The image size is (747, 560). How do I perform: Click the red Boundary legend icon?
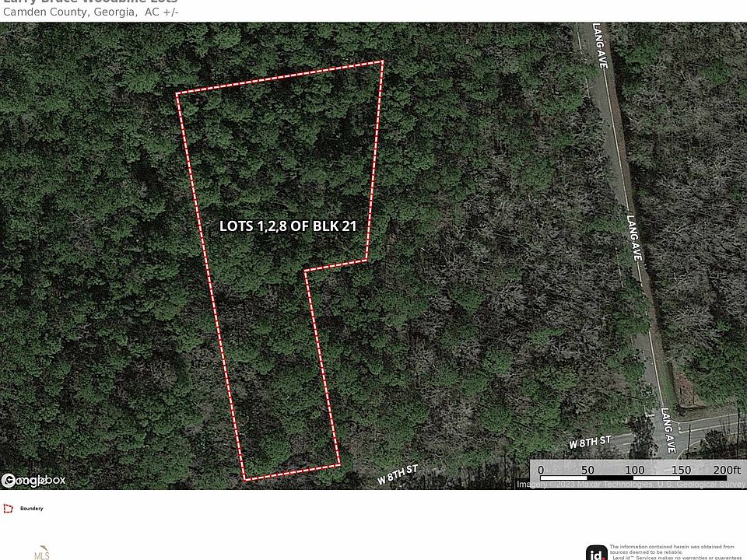pyautogui.click(x=8, y=509)
